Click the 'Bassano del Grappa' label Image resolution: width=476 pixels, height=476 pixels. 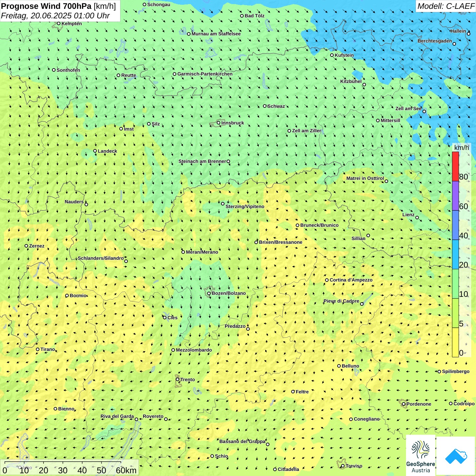click(242, 441)
